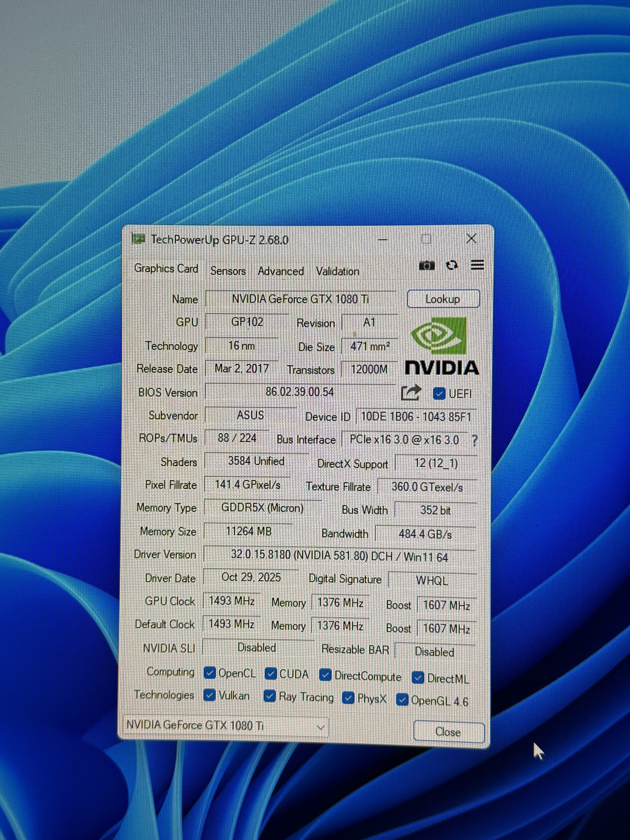Click the Shaders value 3584 Unified
Viewport: 630px width, 840px height.
[256, 461]
